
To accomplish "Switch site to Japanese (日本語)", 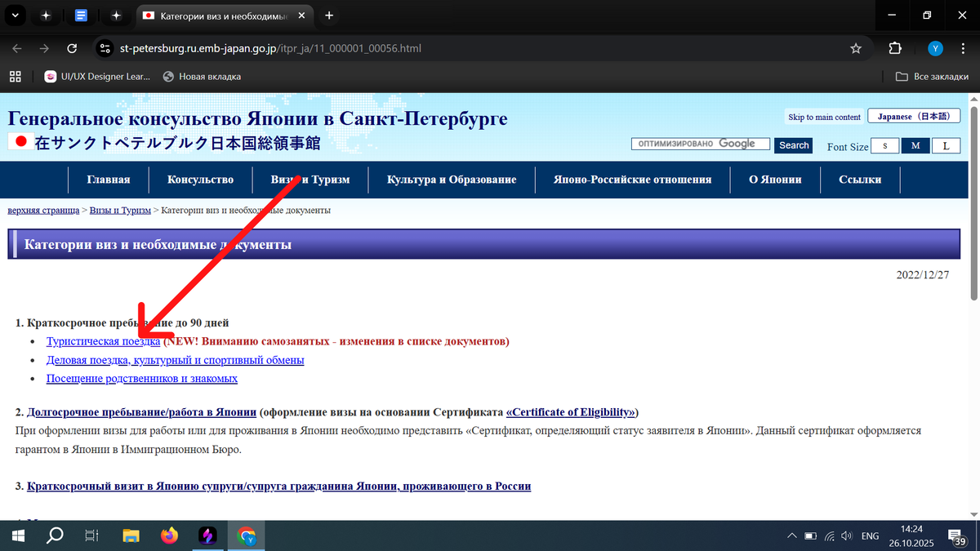I will (x=914, y=117).
